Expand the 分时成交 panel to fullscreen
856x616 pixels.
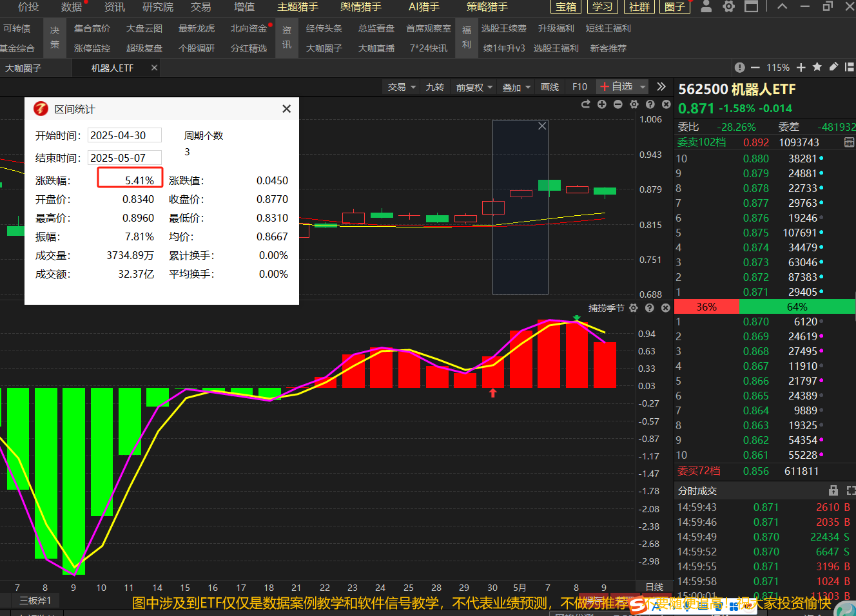click(x=851, y=490)
